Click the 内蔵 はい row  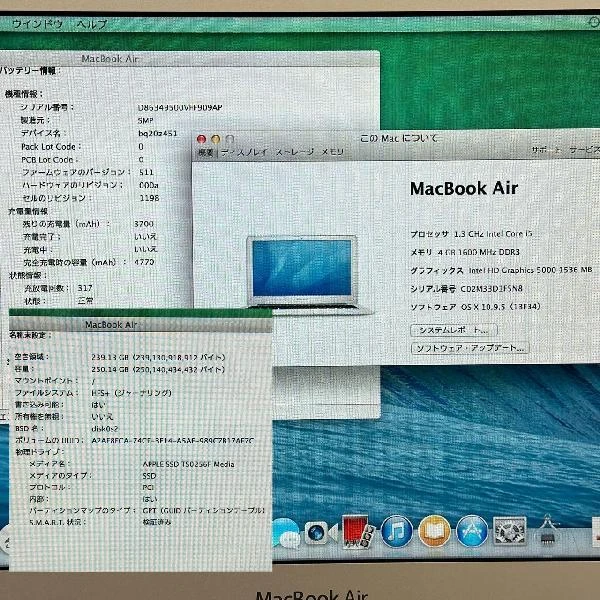pos(93,499)
